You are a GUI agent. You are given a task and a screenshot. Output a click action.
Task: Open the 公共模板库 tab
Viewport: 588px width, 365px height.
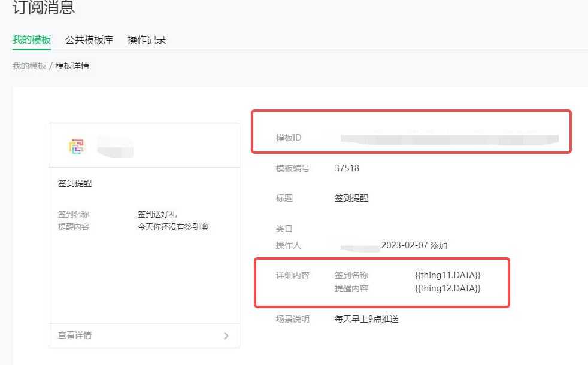[89, 40]
